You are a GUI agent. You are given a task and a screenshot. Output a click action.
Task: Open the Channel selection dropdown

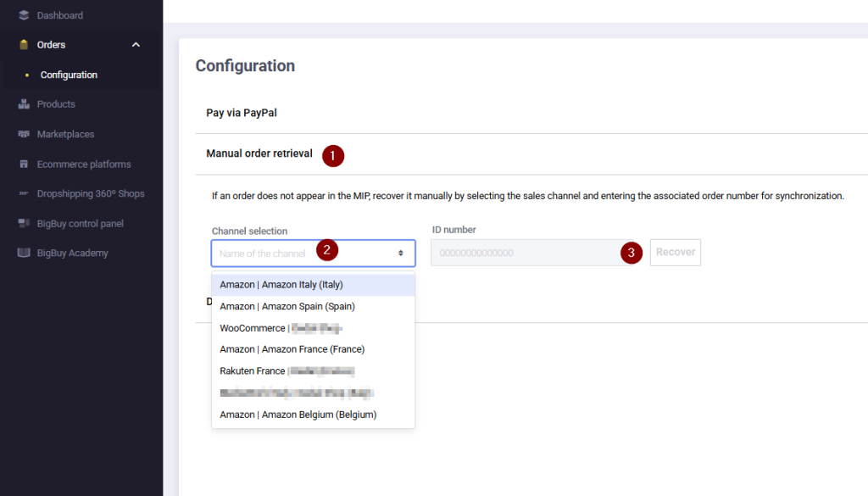[x=313, y=254]
